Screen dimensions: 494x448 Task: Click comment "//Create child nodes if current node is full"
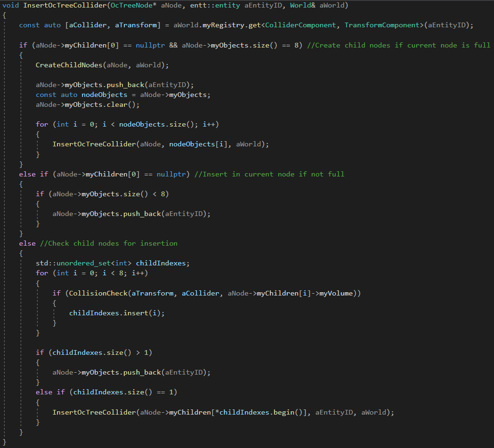[x=398, y=45]
